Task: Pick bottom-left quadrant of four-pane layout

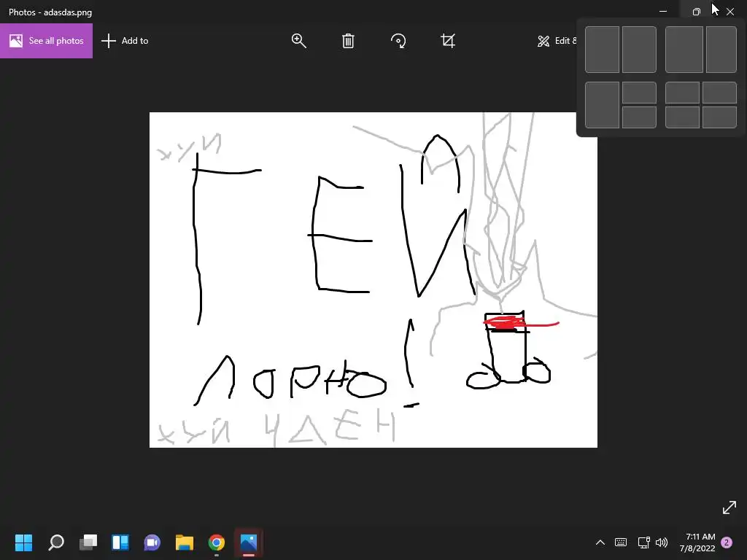Action: 682,117
